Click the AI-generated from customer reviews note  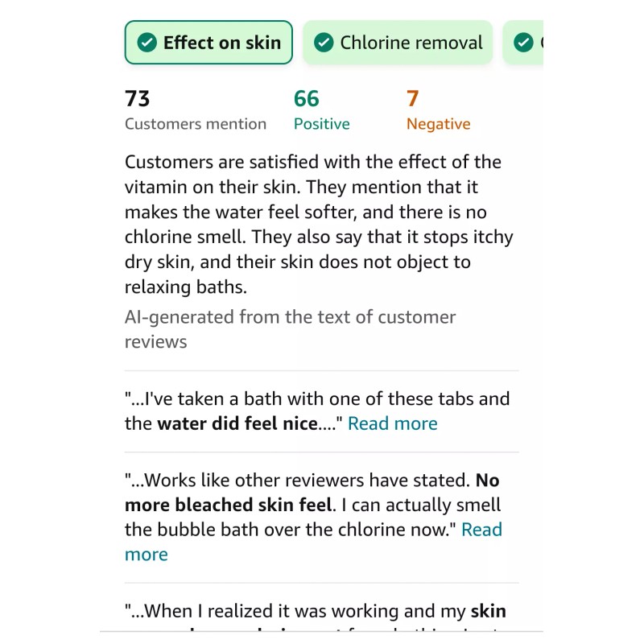290,328
